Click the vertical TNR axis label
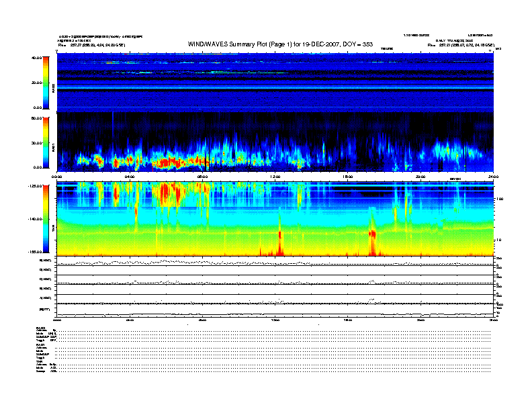The height and width of the screenshot is (411, 532). 53,230
